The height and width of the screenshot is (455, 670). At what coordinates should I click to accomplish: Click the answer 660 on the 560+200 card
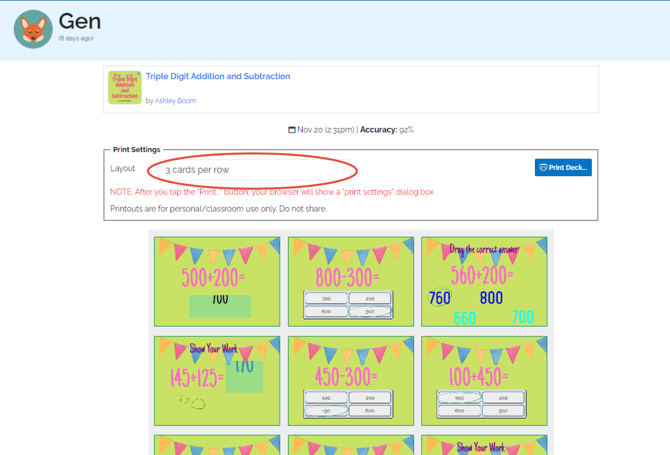464,318
